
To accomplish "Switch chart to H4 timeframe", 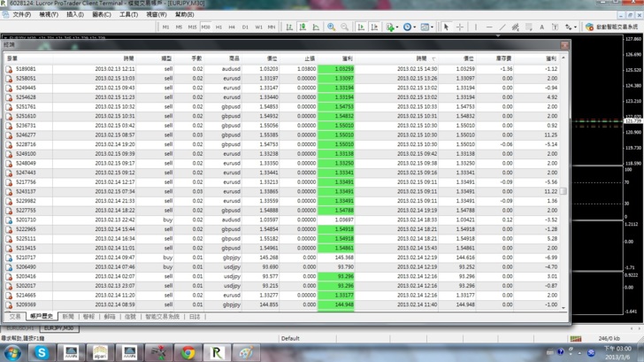I will [x=233, y=27].
